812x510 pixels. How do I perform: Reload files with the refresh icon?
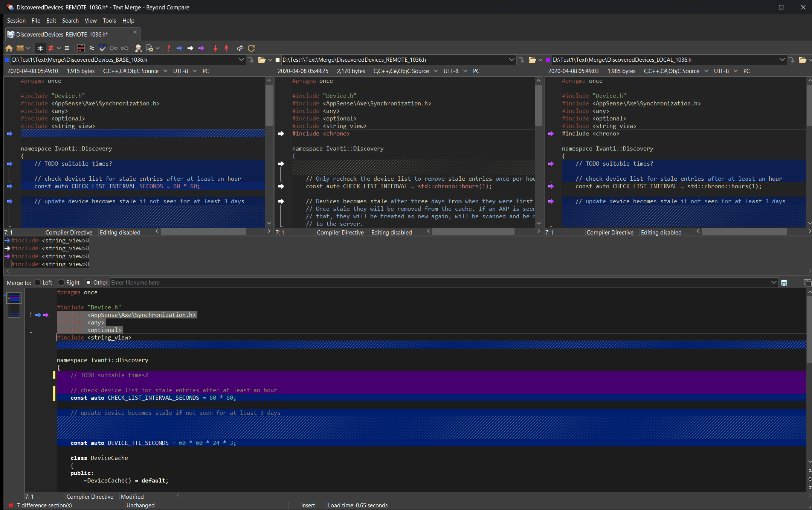click(251, 48)
